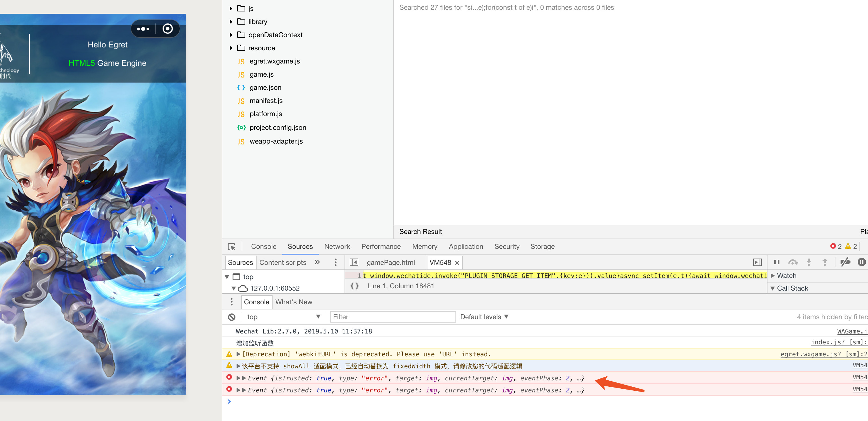Open the egret.wxgame.js file
This screenshot has width=868, height=421.
(275, 61)
